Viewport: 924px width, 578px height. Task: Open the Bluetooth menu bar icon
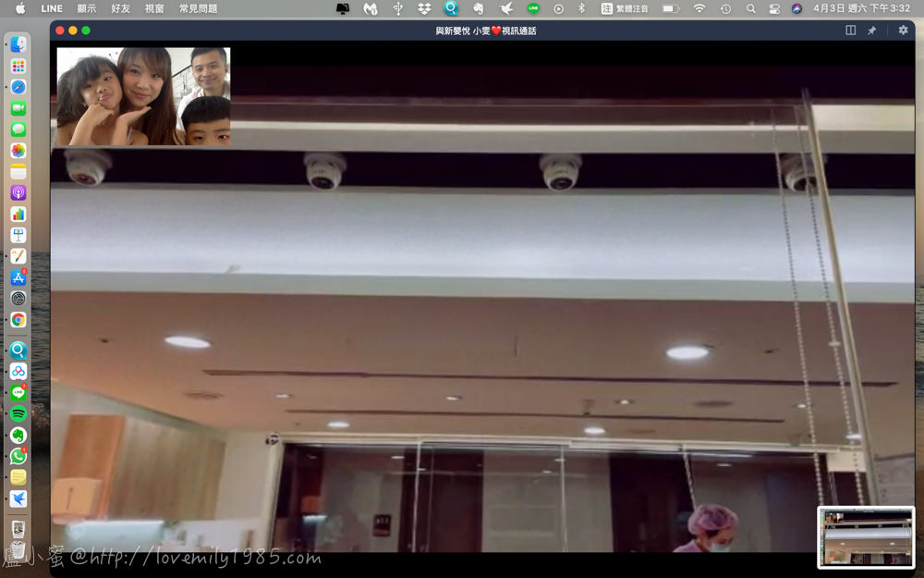(581, 8)
